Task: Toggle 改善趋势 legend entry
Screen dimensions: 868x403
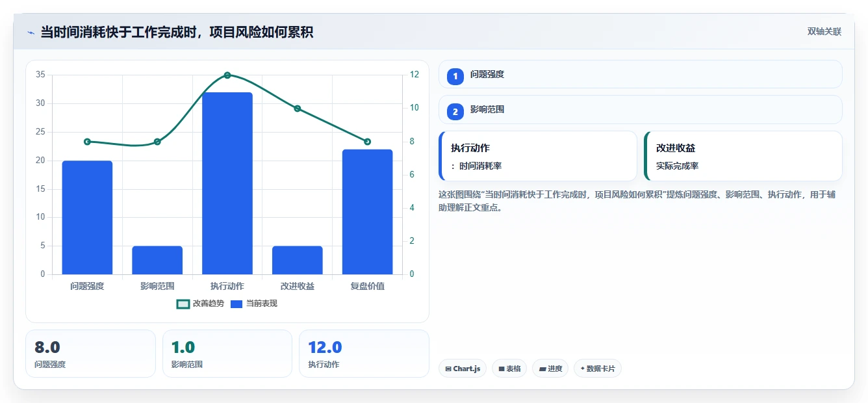Action: coord(200,304)
